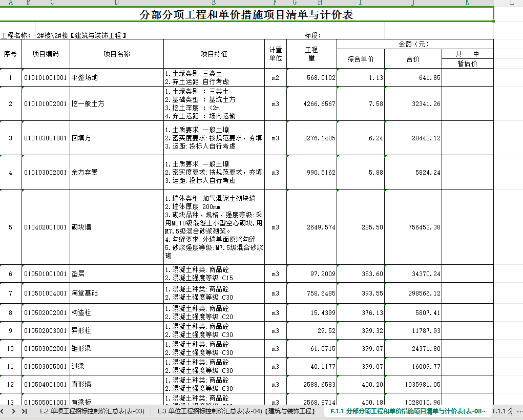Screen dimensions: 523x420
Task: Select the 直形墙 total 1035981.05
Action: [x=413, y=384]
